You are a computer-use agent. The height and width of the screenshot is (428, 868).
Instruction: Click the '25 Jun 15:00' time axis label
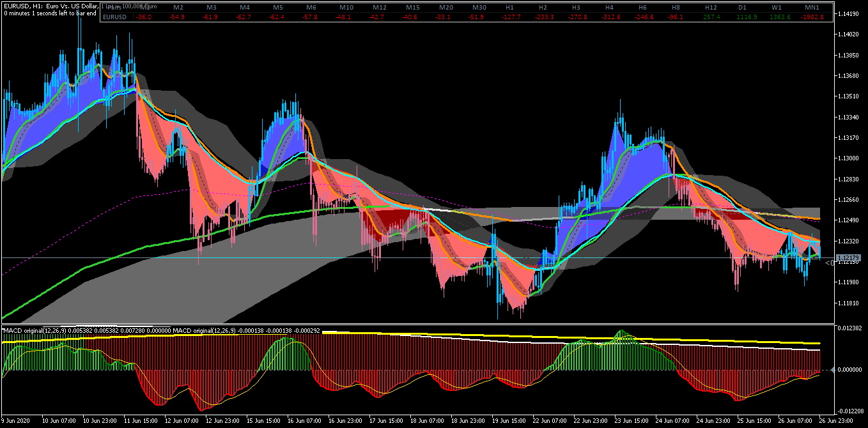tap(754, 422)
